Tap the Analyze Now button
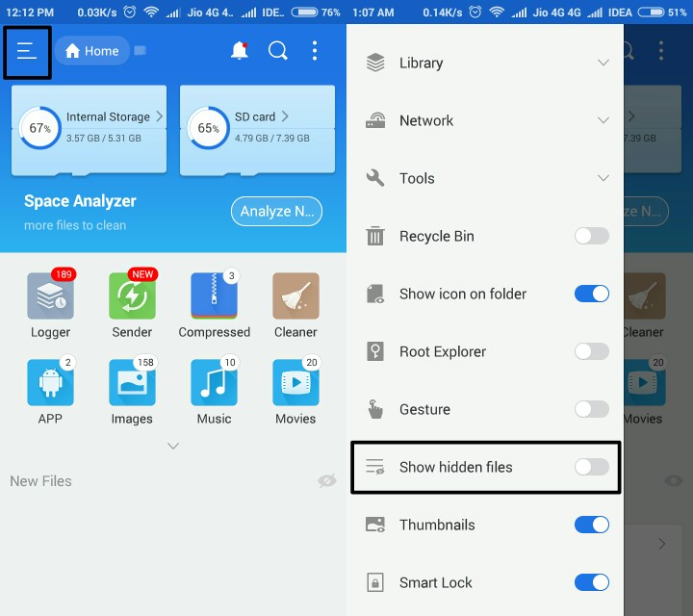The image size is (693, 616). (x=276, y=211)
